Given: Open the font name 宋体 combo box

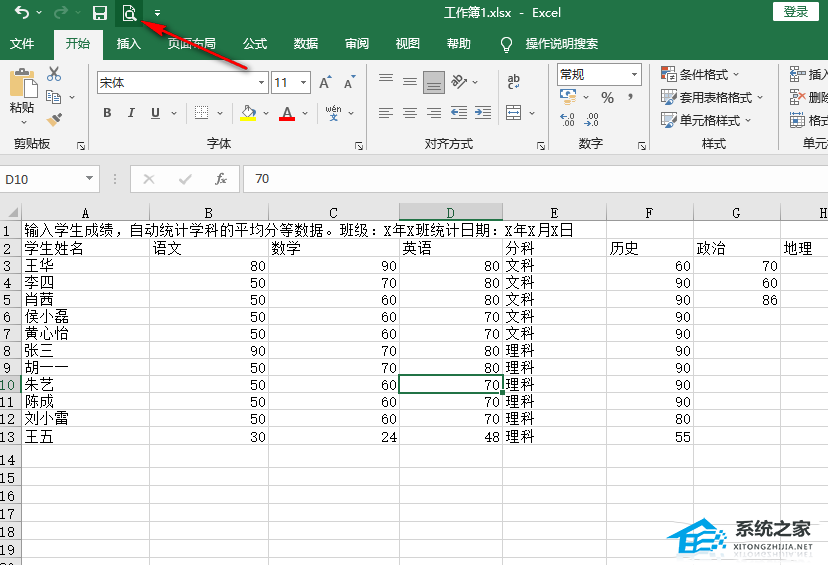Looking at the screenshot, I should tap(182, 83).
